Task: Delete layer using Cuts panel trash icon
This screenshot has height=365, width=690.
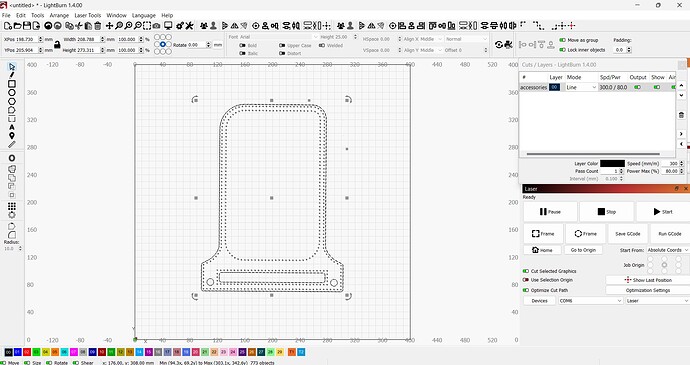Action: (x=681, y=115)
